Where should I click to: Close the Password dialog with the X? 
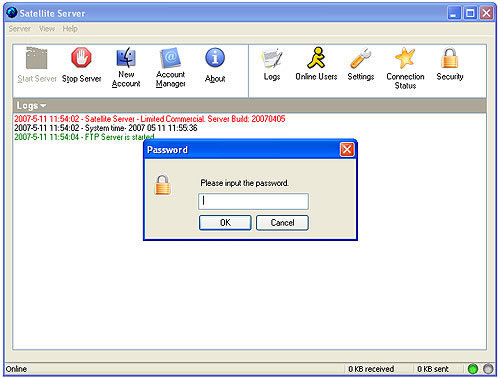(x=347, y=150)
